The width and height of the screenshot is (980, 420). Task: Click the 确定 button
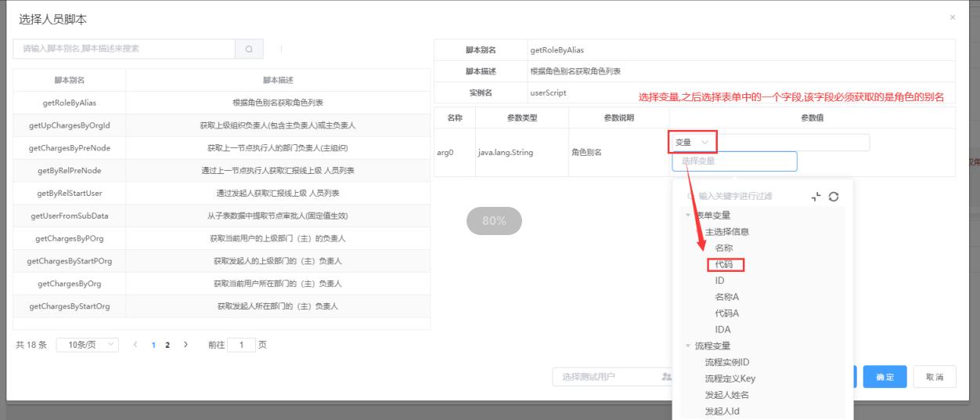[x=885, y=377]
